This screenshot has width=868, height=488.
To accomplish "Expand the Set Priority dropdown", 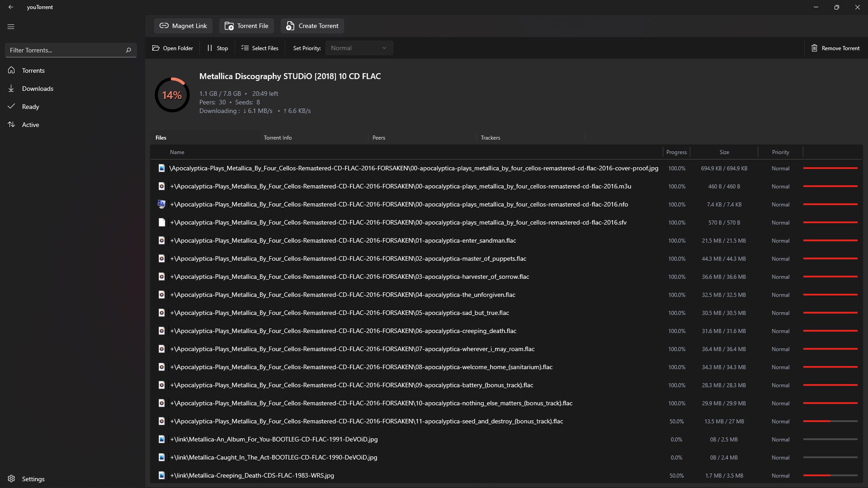I will point(359,48).
